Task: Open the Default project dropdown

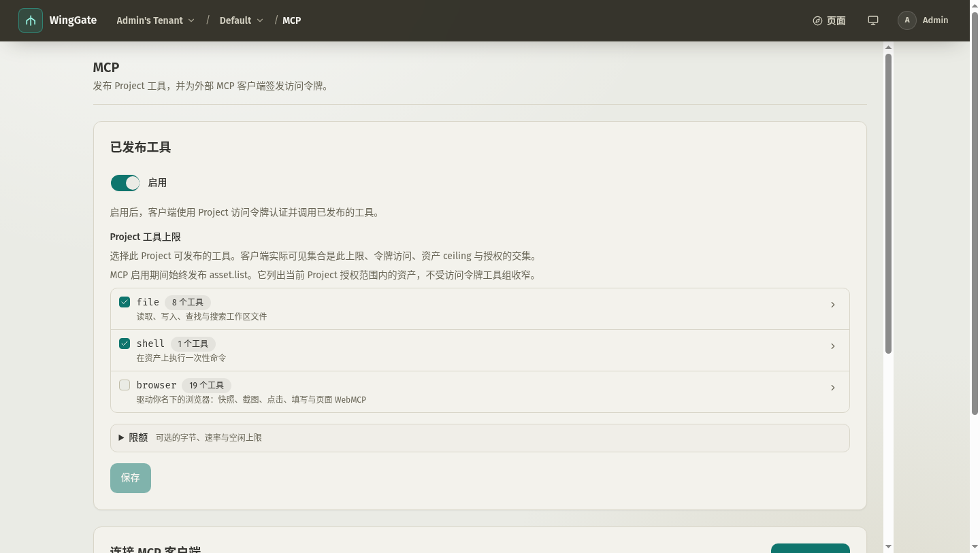Action: point(241,20)
